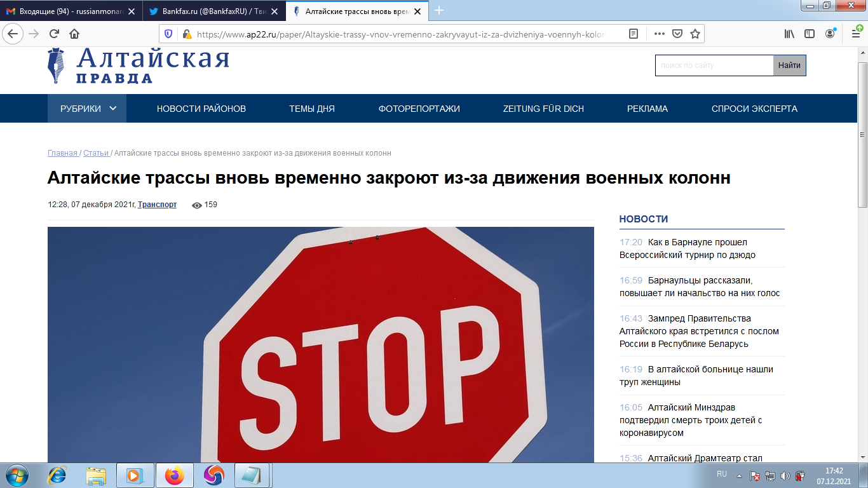Viewport: 868px width, 488px height.
Task: Open page actions via the ellipsis icon
Action: 659,34
